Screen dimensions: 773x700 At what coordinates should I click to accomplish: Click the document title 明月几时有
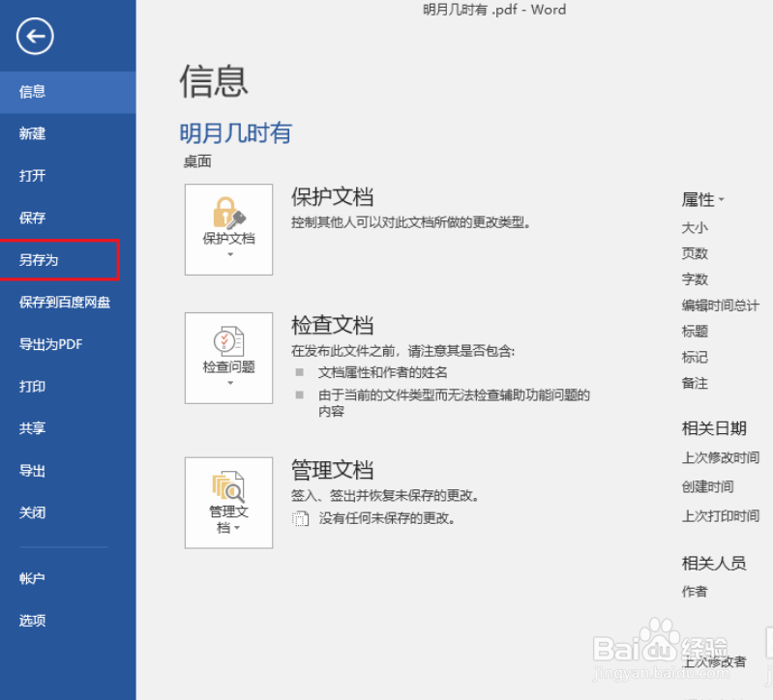pyautogui.click(x=235, y=133)
